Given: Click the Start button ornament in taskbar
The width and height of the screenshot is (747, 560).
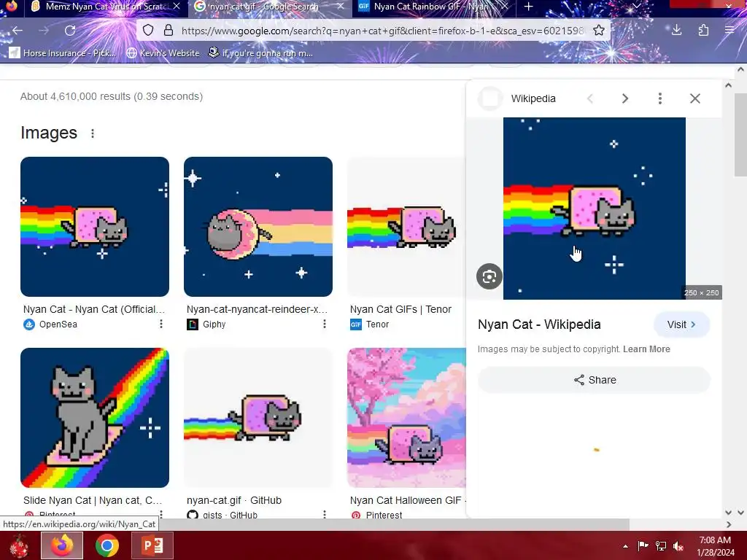Looking at the screenshot, I should pyautogui.click(x=19, y=546).
